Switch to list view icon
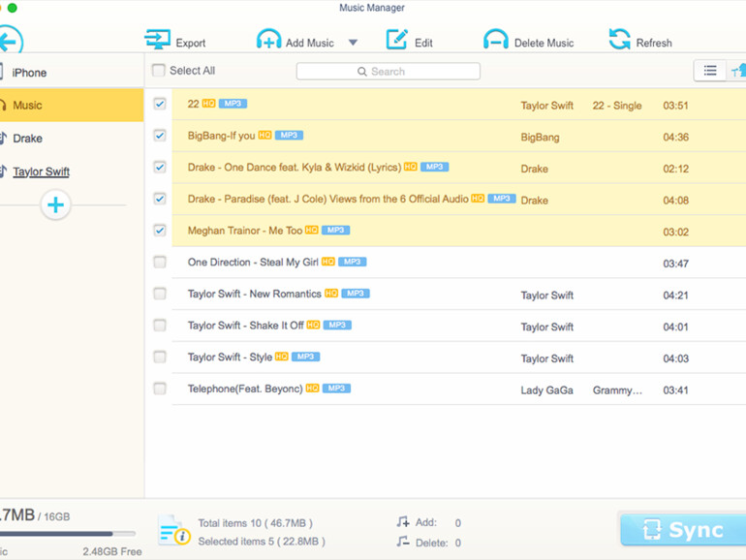746x560 pixels. [710, 71]
